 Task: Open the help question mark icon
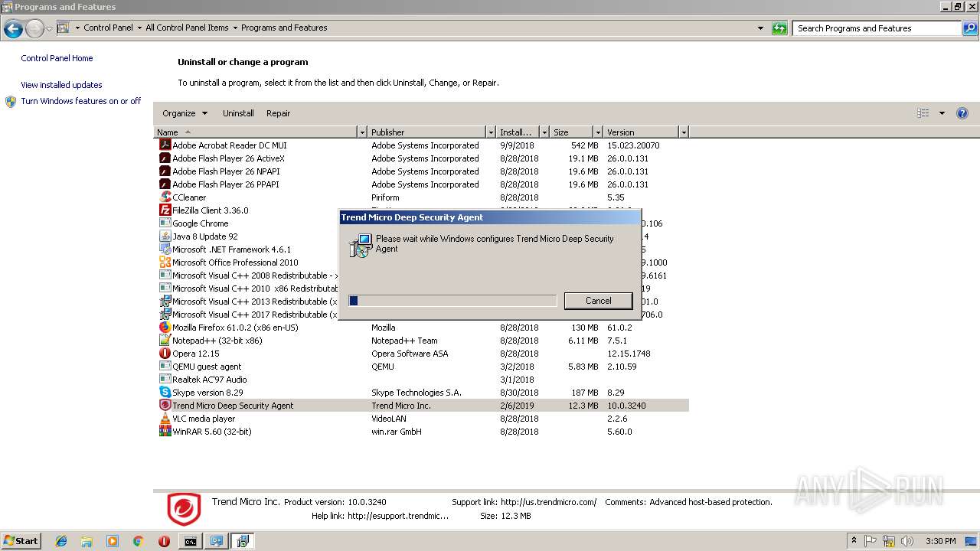click(x=962, y=113)
